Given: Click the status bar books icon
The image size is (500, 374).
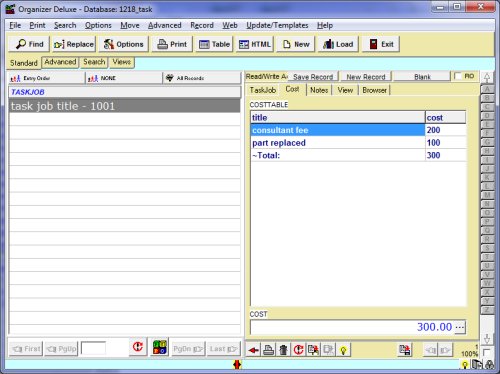Looking at the screenshot, I should pos(477,365).
